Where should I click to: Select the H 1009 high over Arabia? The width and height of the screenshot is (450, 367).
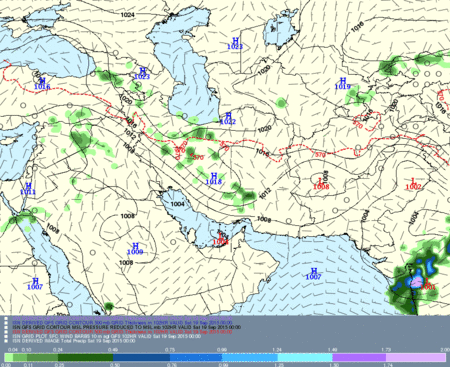point(135,249)
